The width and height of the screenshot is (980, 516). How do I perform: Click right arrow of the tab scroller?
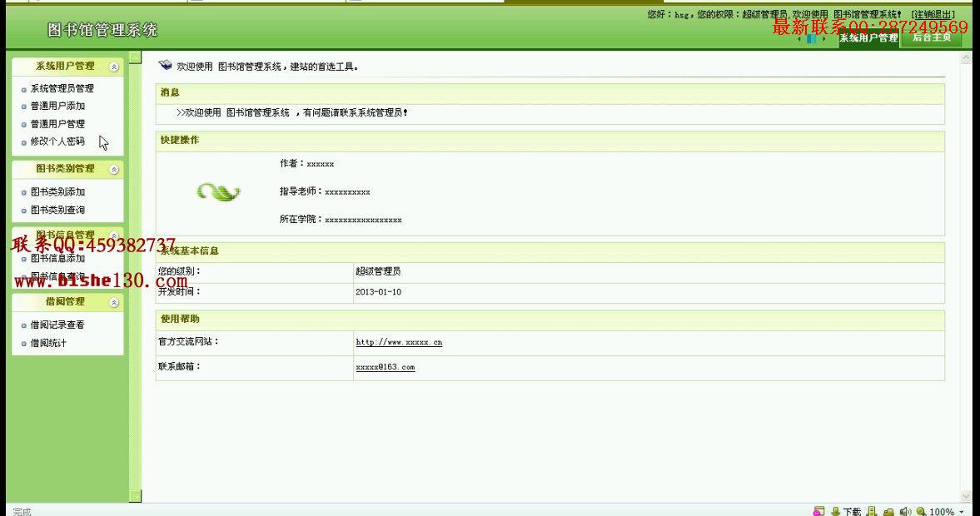[x=823, y=39]
